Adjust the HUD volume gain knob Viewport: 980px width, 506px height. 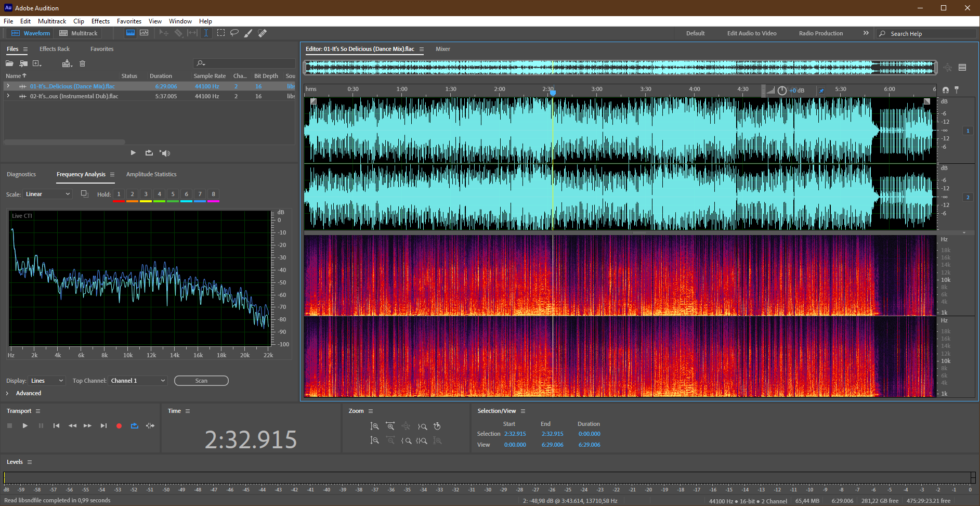[782, 90]
